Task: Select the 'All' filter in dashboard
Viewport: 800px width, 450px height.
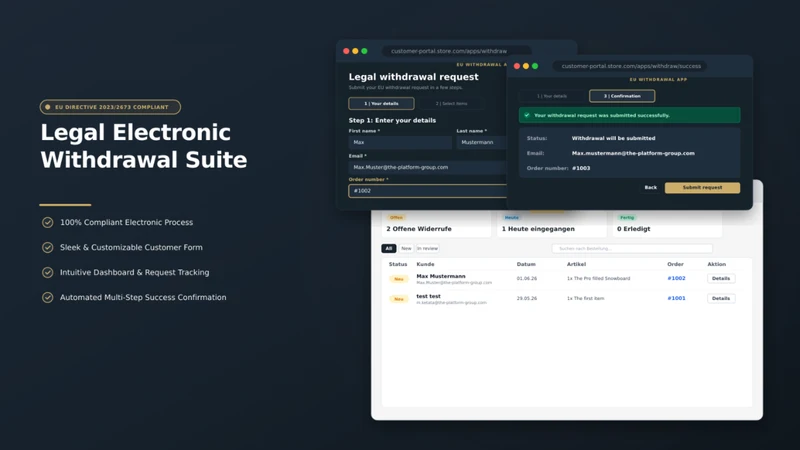Action: (x=389, y=248)
